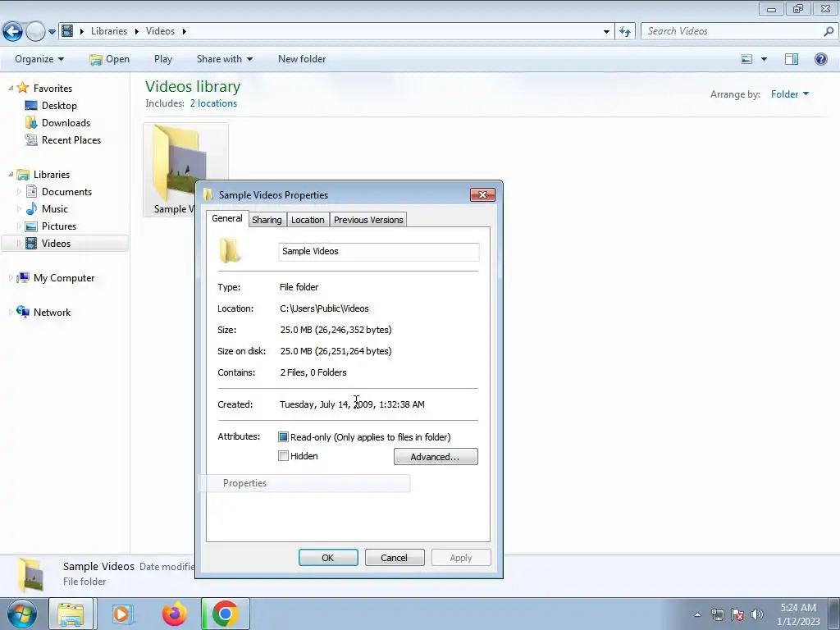Select the Pictures library icon

pyautogui.click(x=32, y=226)
